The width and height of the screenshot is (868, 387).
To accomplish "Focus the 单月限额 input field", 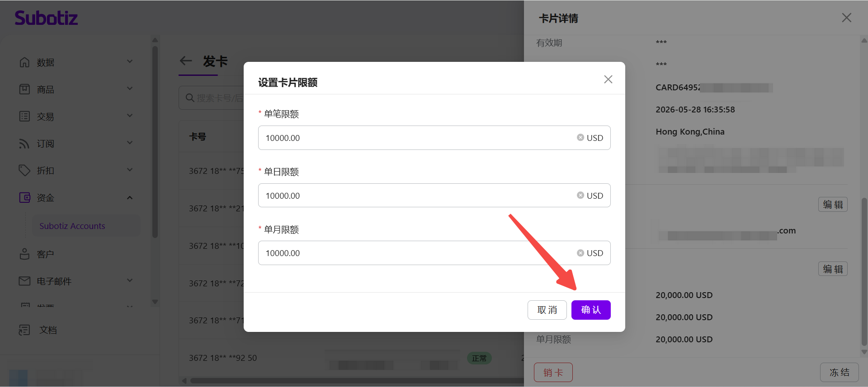I will click(x=434, y=253).
